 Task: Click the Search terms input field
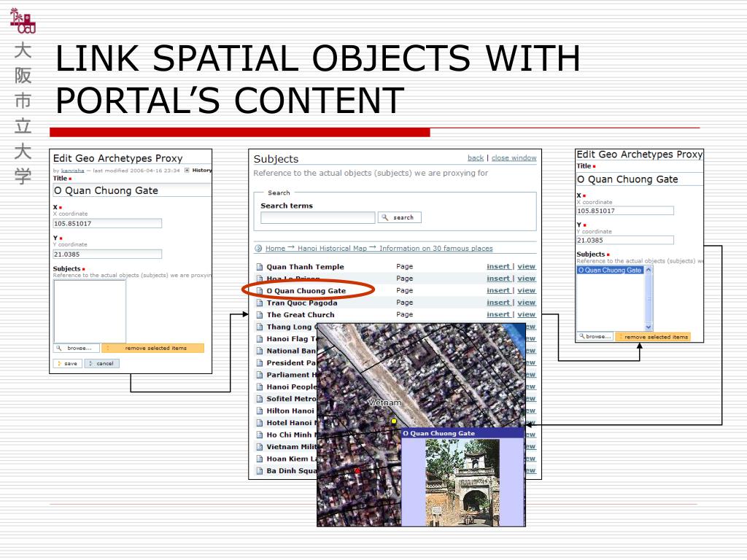(x=318, y=217)
